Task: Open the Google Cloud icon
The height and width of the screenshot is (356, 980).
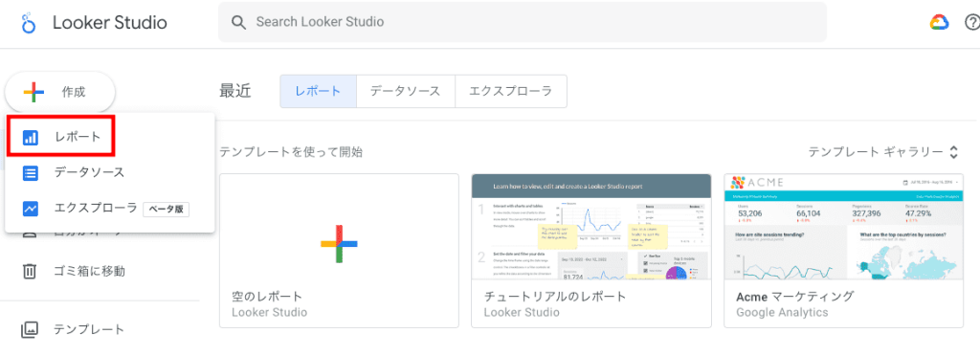Action: [x=939, y=22]
